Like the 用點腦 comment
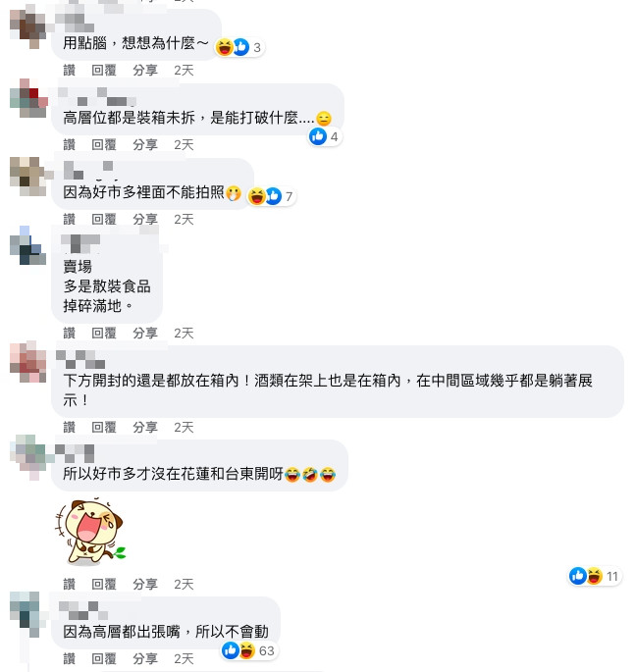Image resolution: width=635 pixels, height=672 pixels. point(69,70)
